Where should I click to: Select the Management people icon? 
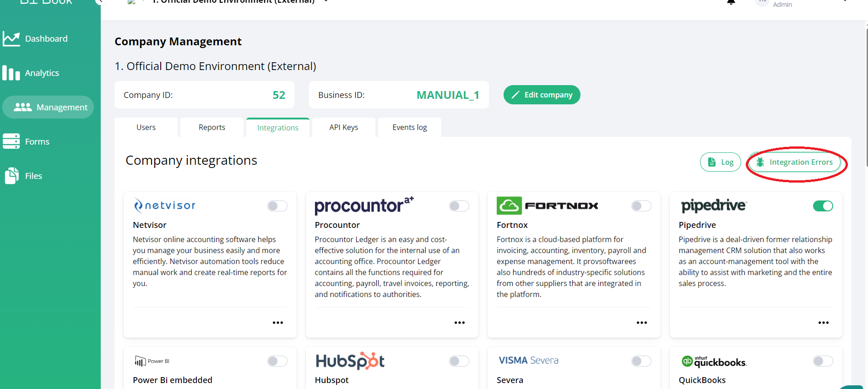tap(23, 107)
